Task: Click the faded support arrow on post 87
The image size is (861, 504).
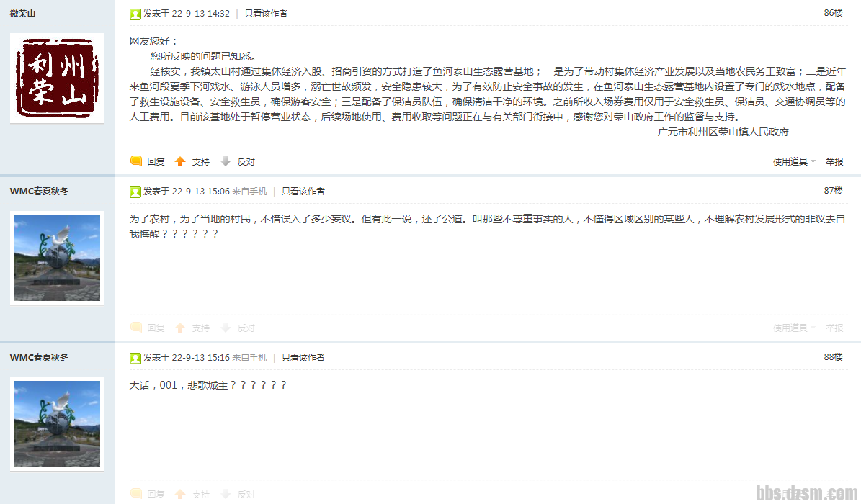Action: (x=180, y=328)
